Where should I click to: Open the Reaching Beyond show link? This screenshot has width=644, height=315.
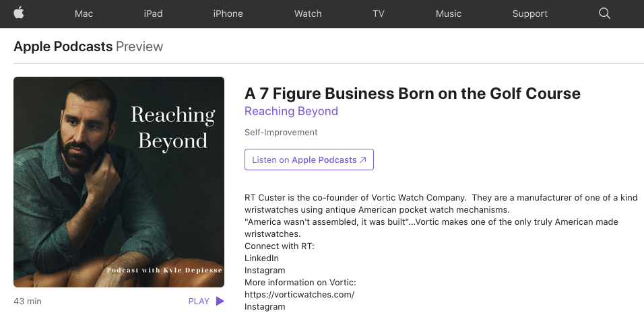291,111
